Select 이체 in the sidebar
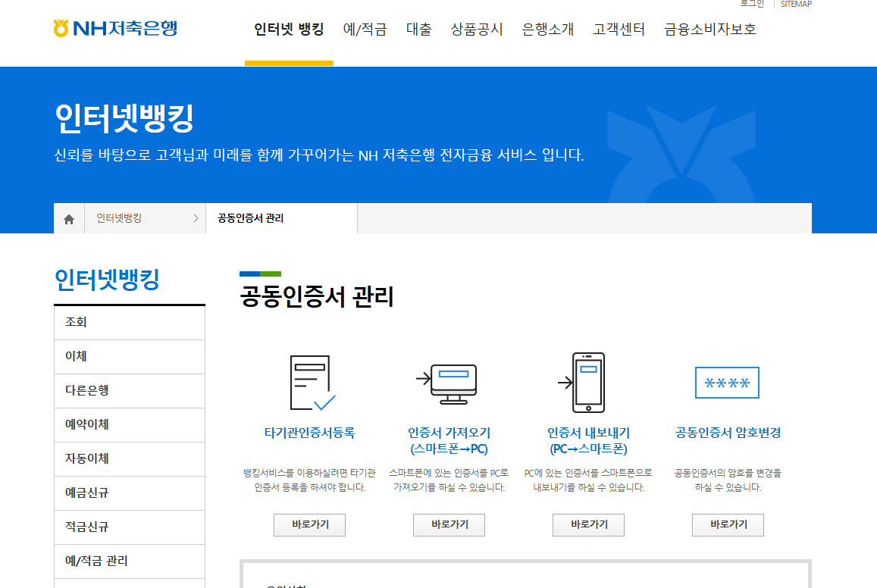 130,357
